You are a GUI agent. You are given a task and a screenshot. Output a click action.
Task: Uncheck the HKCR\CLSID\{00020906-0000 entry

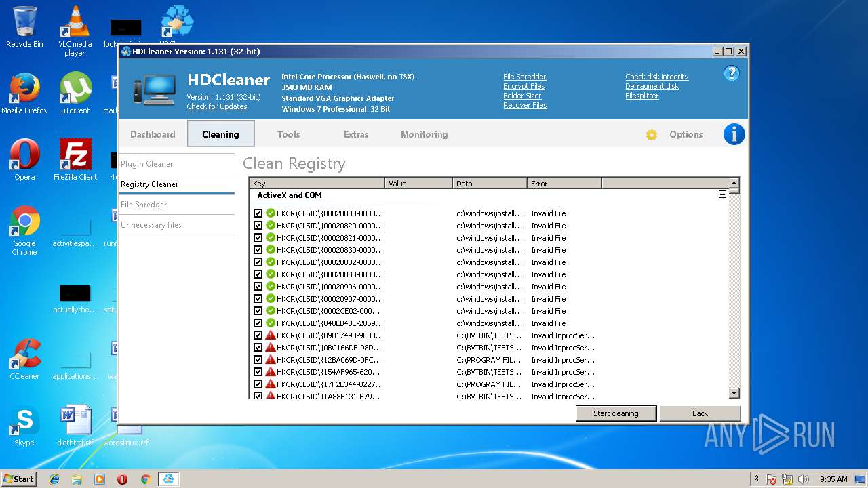[258, 286]
